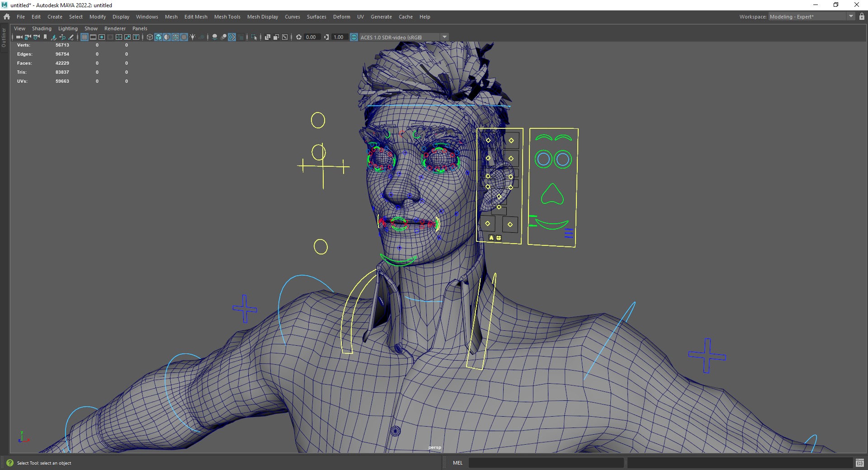Image resolution: width=868 pixels, height=470 pixels.
Task: Toggle the viewport Grid display
Action: (85, 37)
